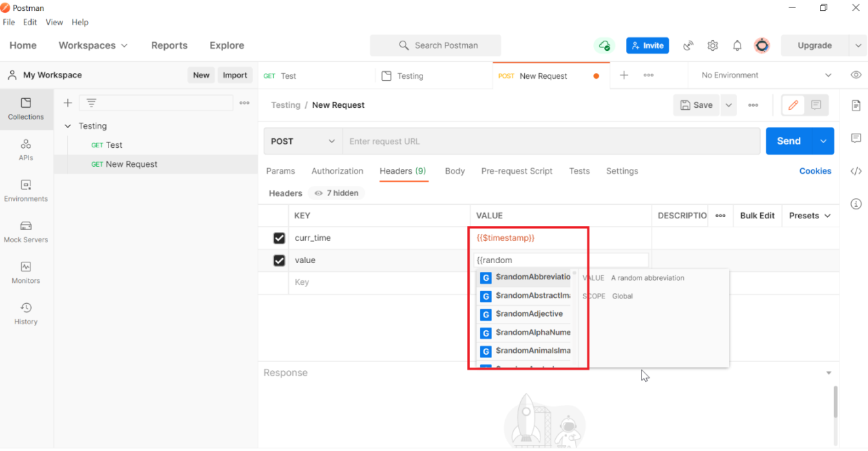
Task: Open the notifications bell
Action: click(737, 45)
